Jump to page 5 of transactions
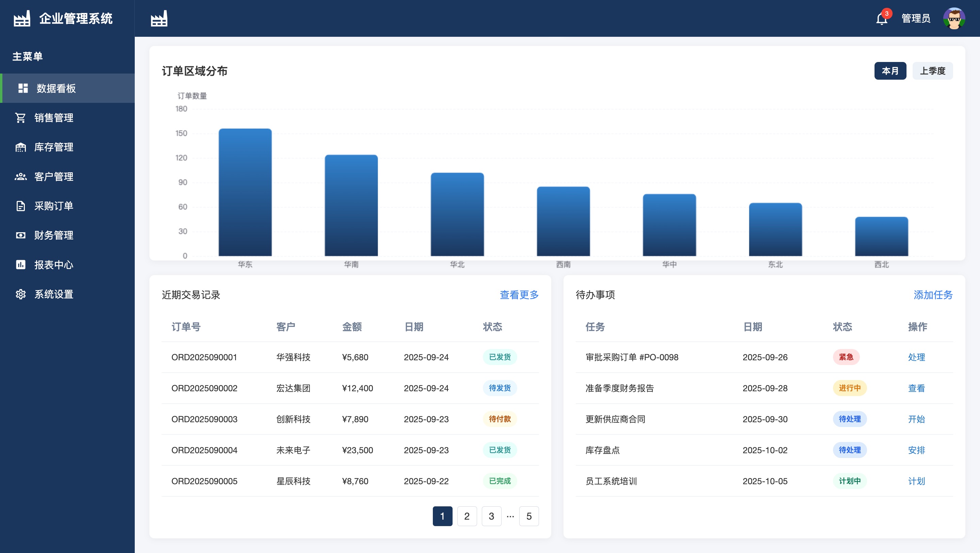 (529, 516)
